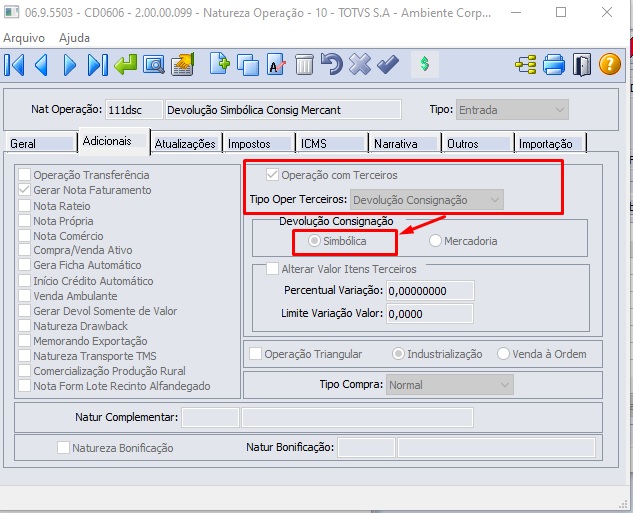Click the operation description field
The height and width of the screenshot is (513, 633).
[x=283, y=110]
